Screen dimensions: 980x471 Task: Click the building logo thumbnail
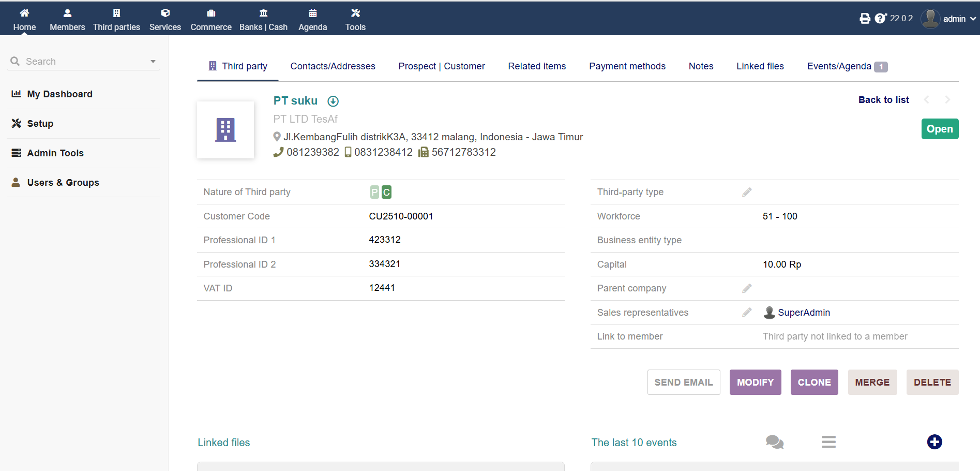pyautogui.click(x=225, y=130)
